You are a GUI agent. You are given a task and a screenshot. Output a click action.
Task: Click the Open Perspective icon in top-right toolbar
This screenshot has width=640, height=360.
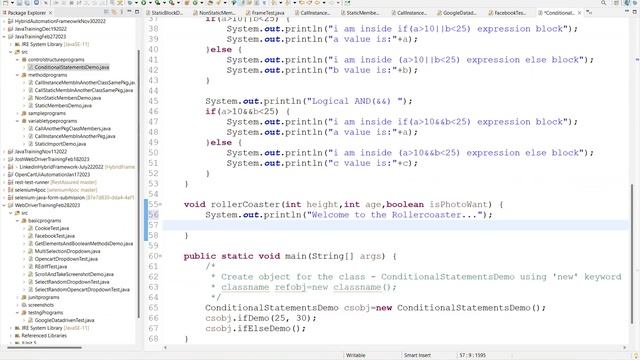click(x=616, y=3)
